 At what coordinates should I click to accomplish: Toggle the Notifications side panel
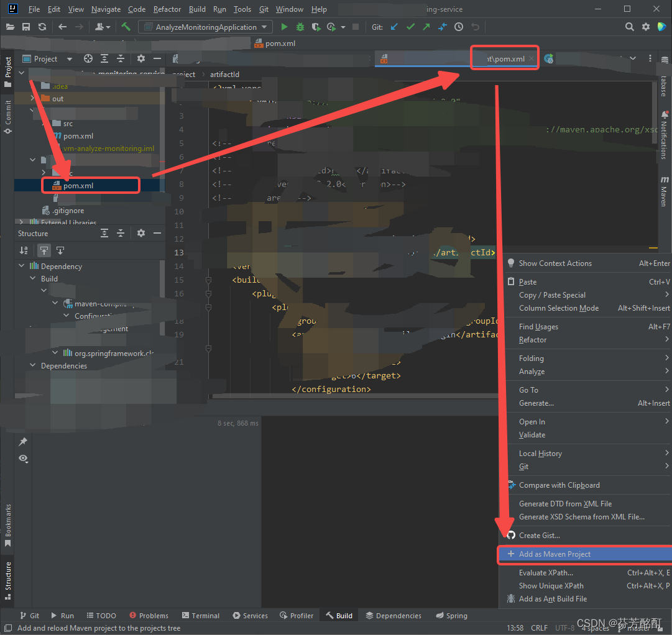pyautogui.click(x=665, y=135)
